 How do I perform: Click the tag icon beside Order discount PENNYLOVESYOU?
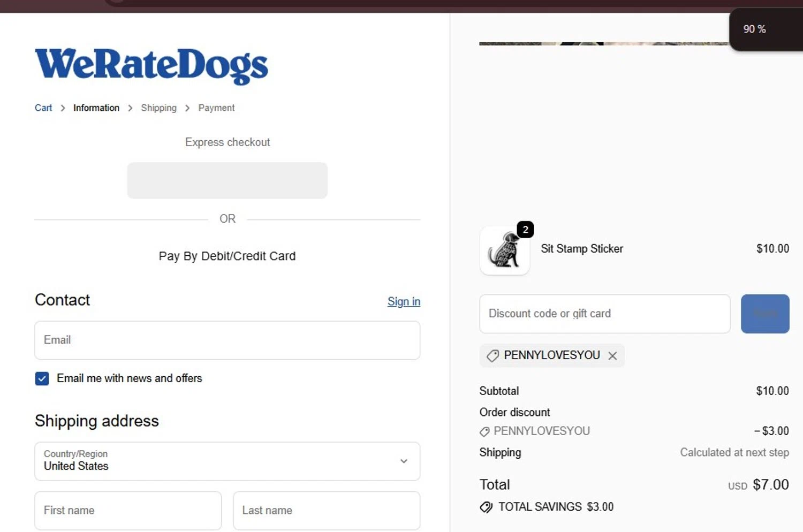pyautogui.click(x=484, y=431)
